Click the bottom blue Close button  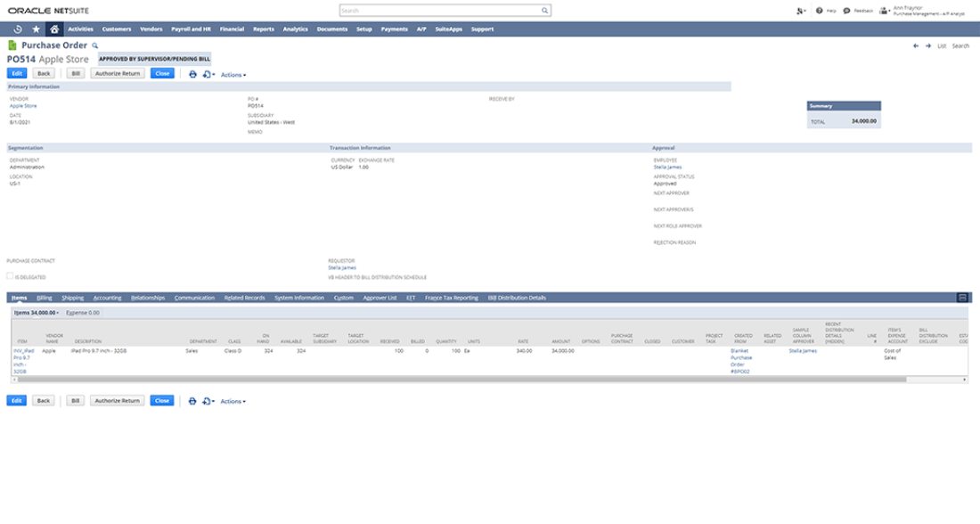[162, 401]
